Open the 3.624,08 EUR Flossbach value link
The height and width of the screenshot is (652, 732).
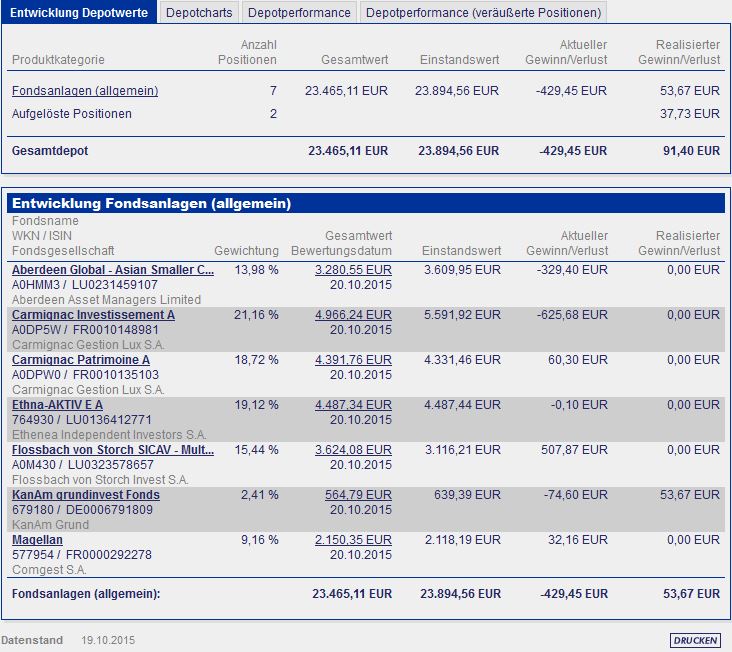pos(353,450)
